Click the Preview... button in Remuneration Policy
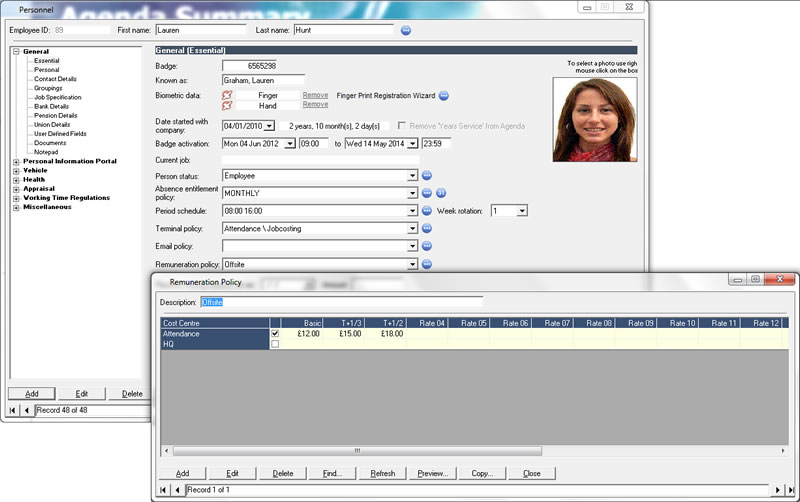800x502 pixels. pos(432,473)
